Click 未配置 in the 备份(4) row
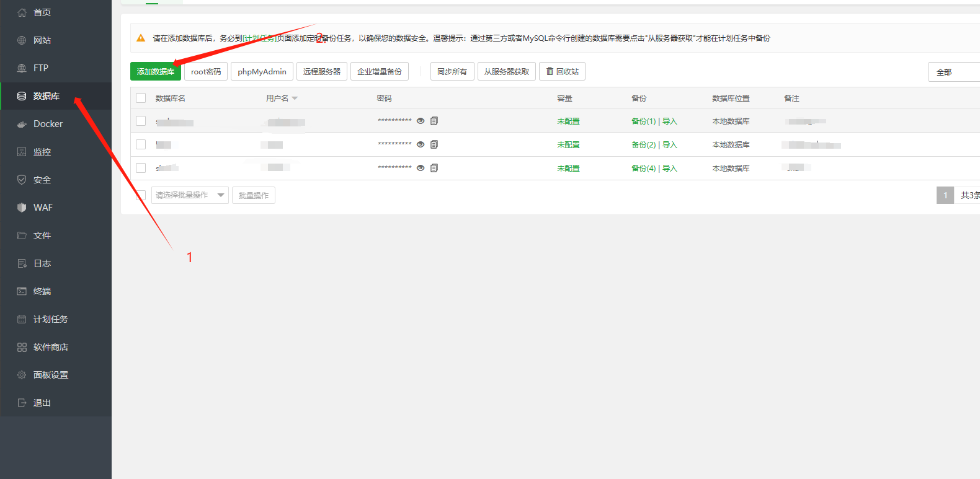 (568, 168)
